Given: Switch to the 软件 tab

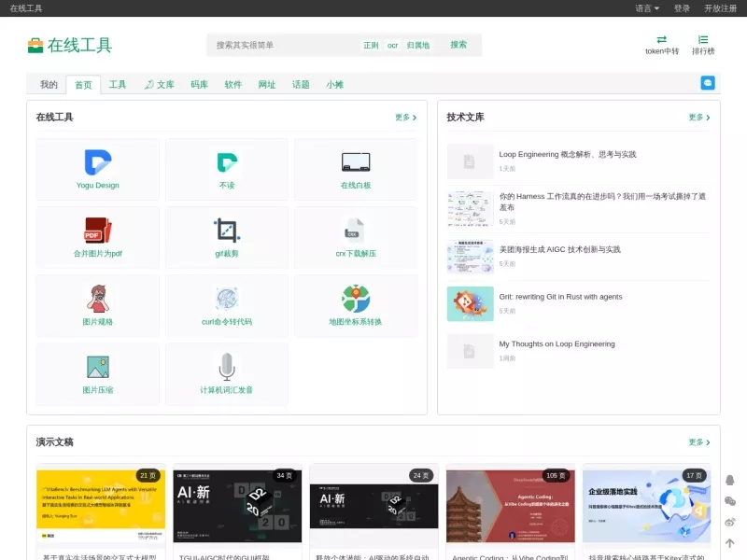Looking at the screenshot, I should point(233,85).
